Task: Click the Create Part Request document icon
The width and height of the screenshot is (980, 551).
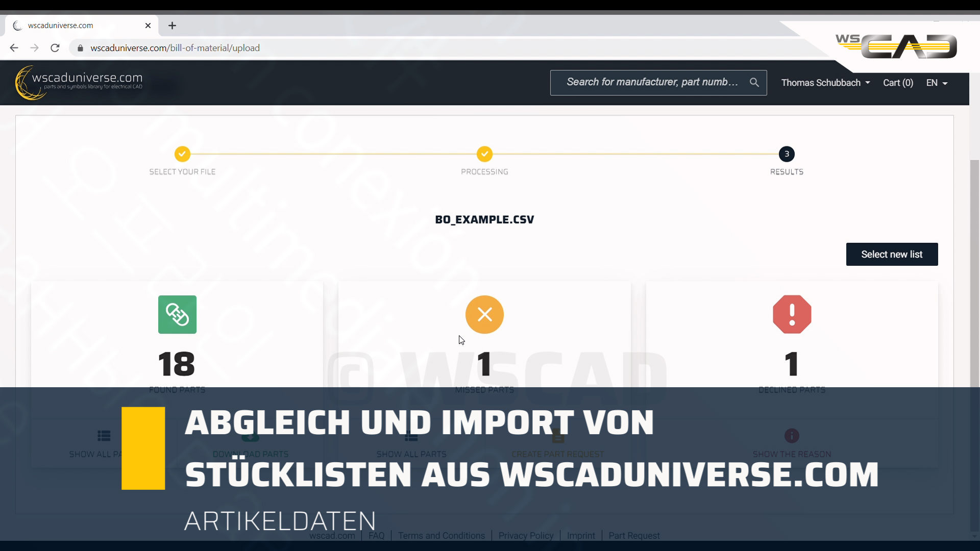Action: click(557, 436)
